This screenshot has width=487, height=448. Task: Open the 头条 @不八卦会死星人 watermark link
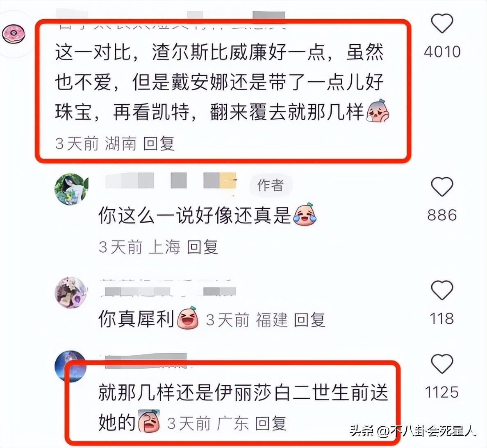[413, 431]
